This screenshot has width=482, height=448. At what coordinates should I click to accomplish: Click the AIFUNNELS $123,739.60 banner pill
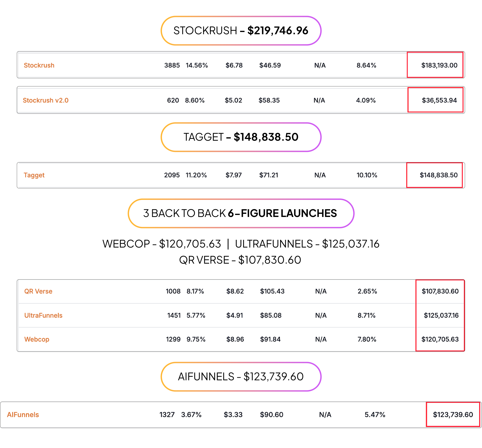point(241,377)
